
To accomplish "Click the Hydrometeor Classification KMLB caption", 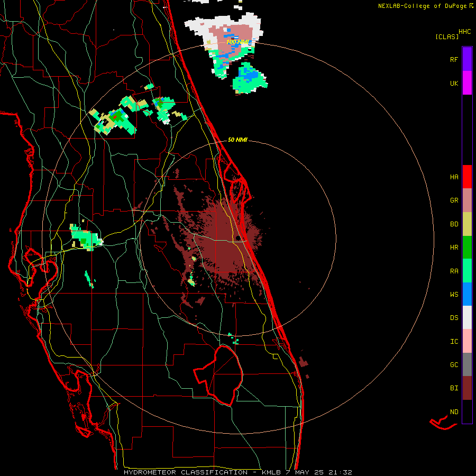I will 238,472.
